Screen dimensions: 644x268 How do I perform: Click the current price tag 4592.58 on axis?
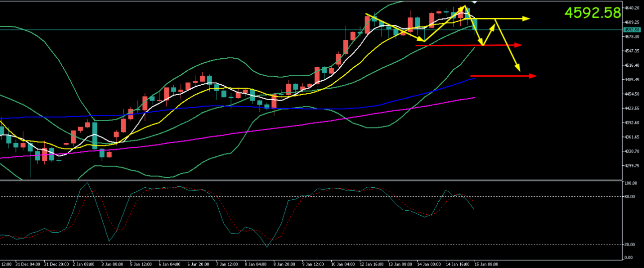634,30
